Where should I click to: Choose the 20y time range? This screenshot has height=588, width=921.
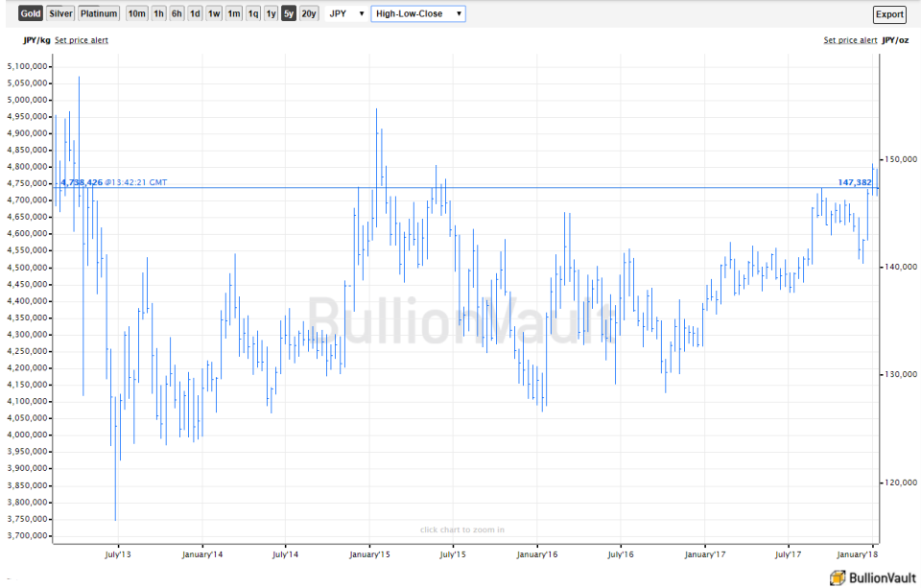pos(309,13)
